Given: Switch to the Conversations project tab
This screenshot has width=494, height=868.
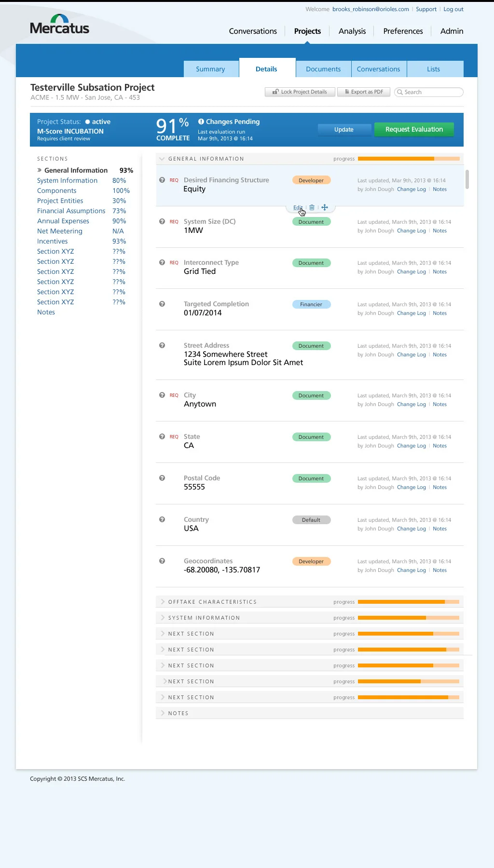Looking at the screenshot, I should pyautogui.click(x=379, y=69).
